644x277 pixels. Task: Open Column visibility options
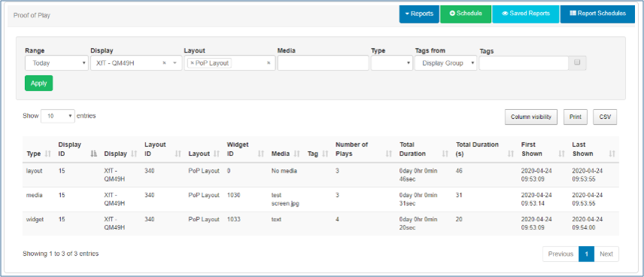click(531, 117)
